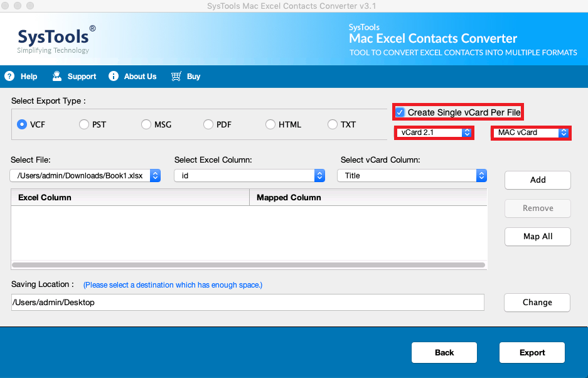The image size is (588, 378).
Task: Select the HTML export option
Action: pyautogui.click(x=270, y=124)
